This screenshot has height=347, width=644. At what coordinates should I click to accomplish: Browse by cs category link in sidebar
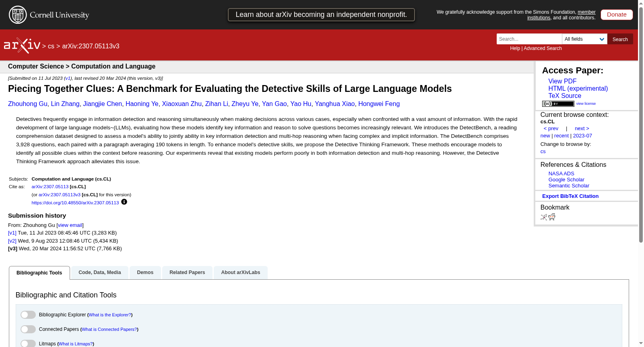point(543,152)
